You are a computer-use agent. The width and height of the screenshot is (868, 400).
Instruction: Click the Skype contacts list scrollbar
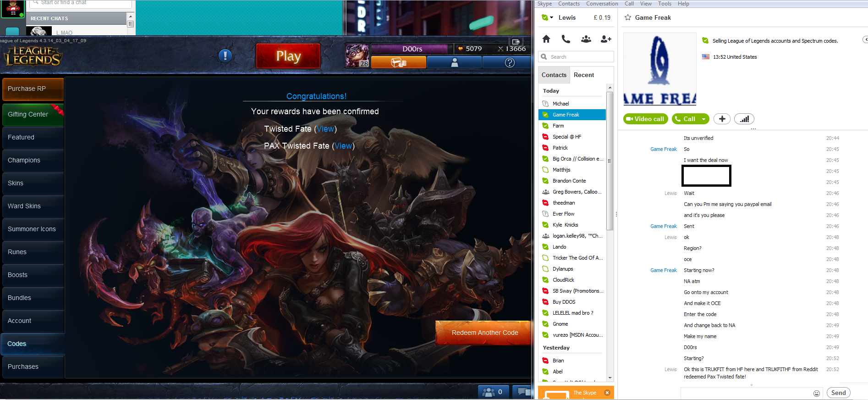point(610,161)
